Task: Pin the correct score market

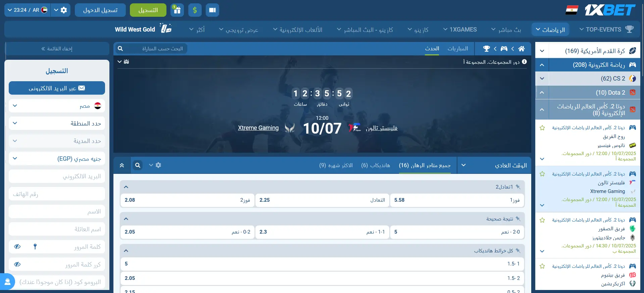Action: (518, 218)
